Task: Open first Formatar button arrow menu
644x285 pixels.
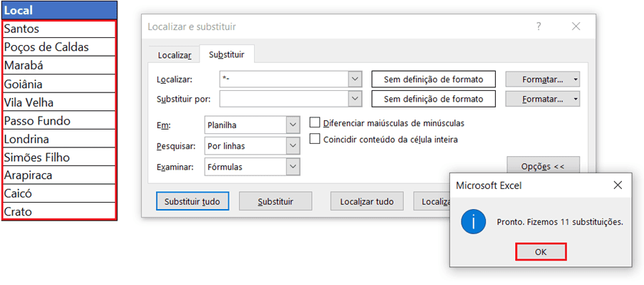Action: [x=575, y=79]
